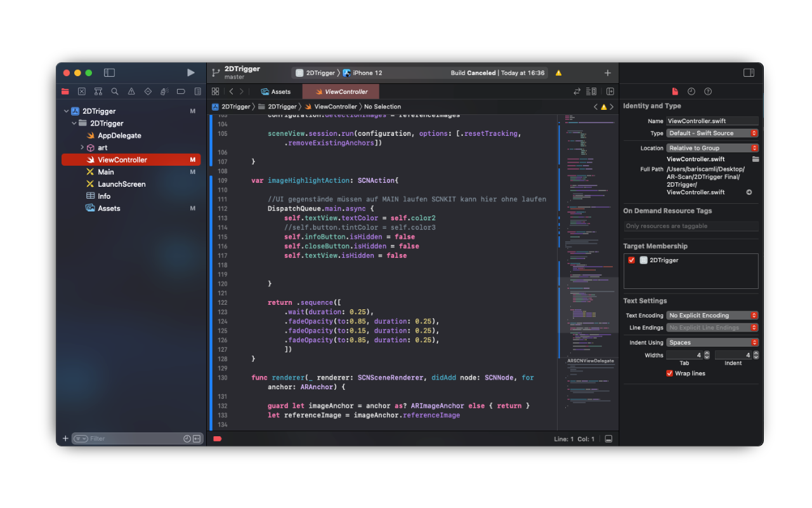Collapse the 2DTrigger project root

(66, 111)
